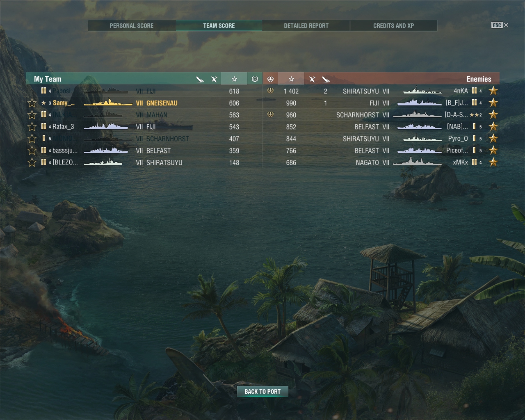Click Back to Port button
Screen dimensions: 525x420
click(262, 391)
